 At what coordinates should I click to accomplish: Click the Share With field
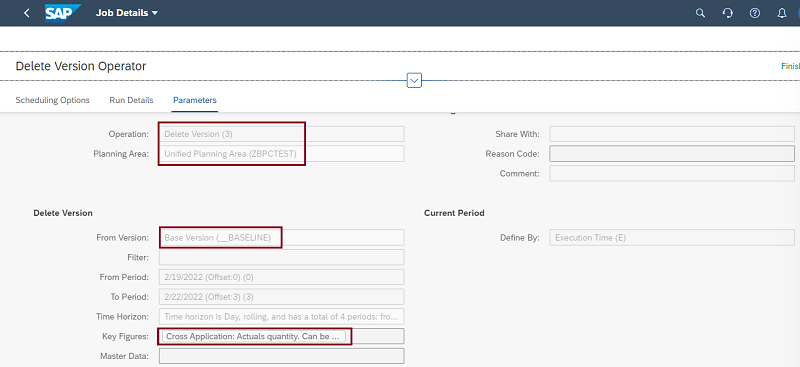672,134
